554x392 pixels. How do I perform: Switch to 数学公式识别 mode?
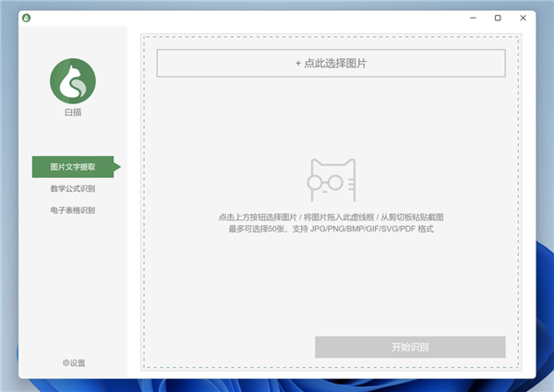pos(73,189)
